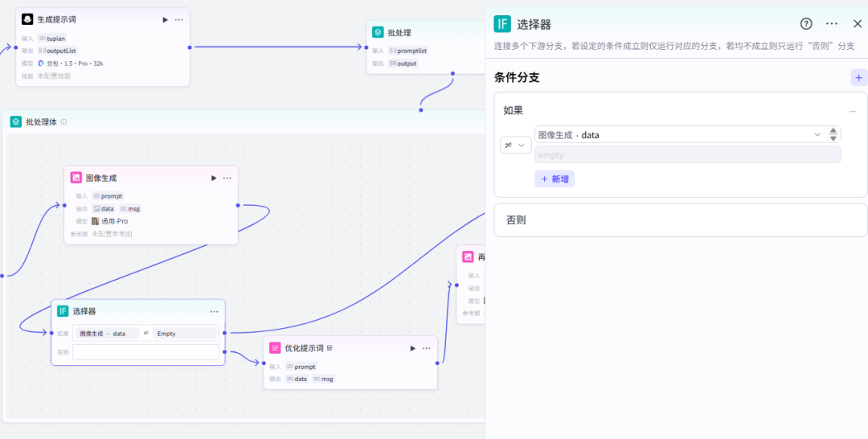Viewport: 868px width, 439px height.
Task: Select the 否则 branch section
Action: [x=681, y=220]
